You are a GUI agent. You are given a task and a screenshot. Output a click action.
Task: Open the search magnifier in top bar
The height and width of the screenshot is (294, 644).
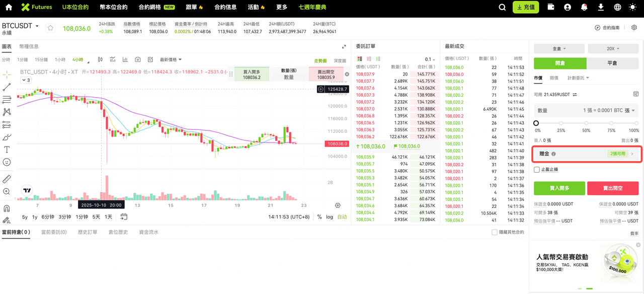[x=502, y=8]
